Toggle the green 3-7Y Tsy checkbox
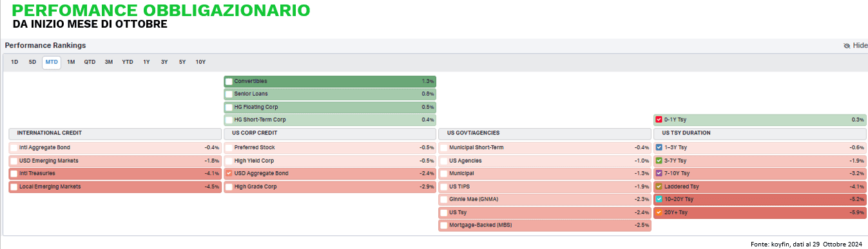868x249 pixels. click(658, 161)
